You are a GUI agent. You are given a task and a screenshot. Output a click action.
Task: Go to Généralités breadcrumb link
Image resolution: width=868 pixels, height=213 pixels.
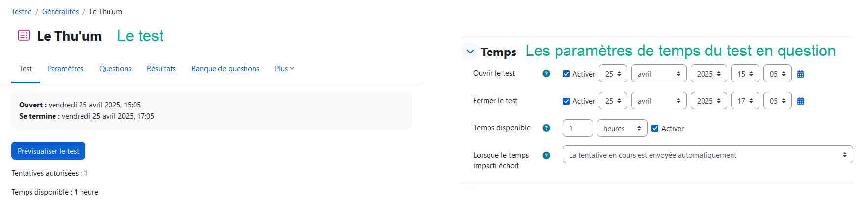pos(60,12)
